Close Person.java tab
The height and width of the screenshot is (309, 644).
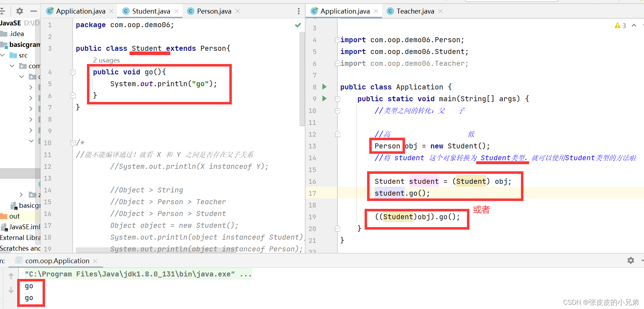tap(238, 11)
